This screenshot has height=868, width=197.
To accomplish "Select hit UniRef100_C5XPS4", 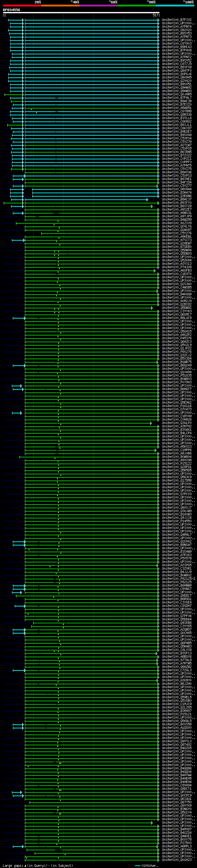I will pyautogui.click(x=177, y=139).
